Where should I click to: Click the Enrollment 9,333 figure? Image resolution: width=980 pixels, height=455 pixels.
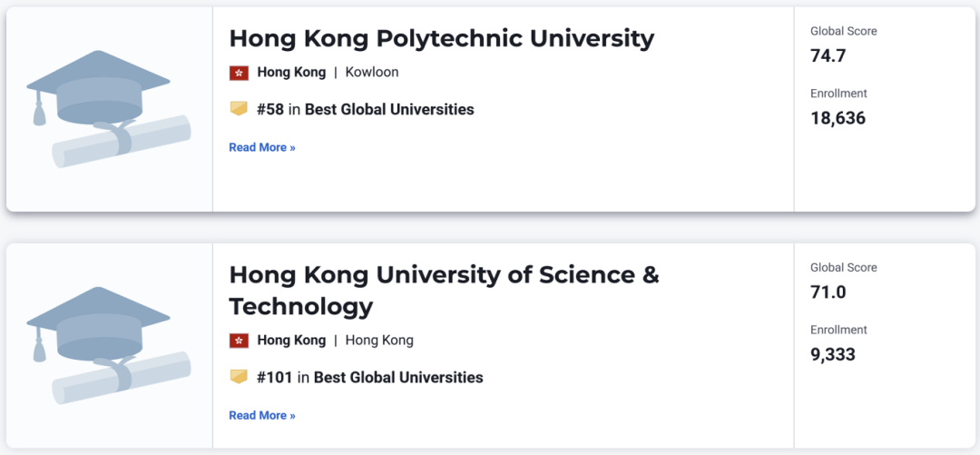tap(833, 355)
